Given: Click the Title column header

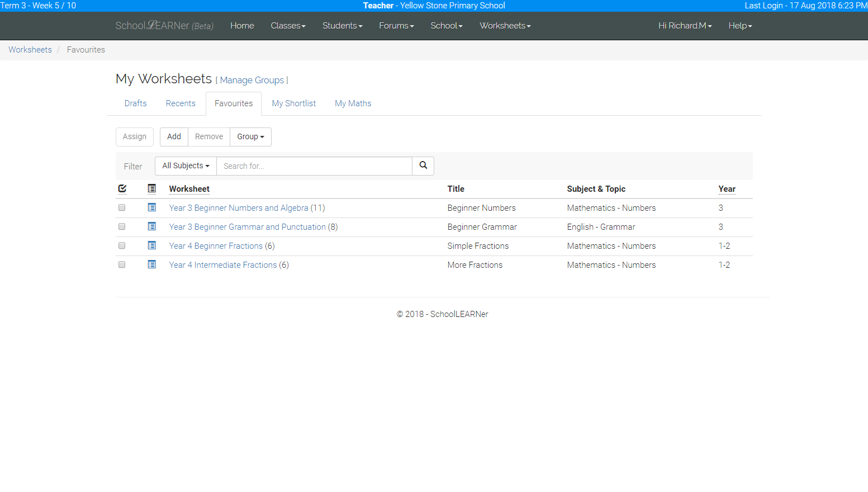Looking at the screenshot, I should 456,189.
